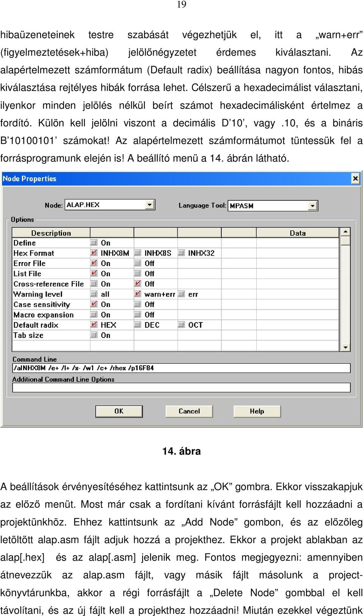This screenshot has width=364, height=616.
Task: Select the Cross-reference File row label
Action: [49, 284]
